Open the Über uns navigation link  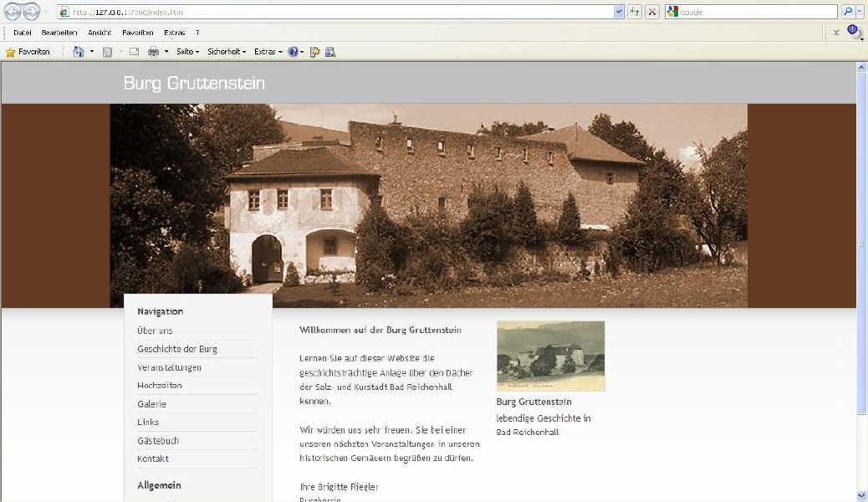point(155,330)
